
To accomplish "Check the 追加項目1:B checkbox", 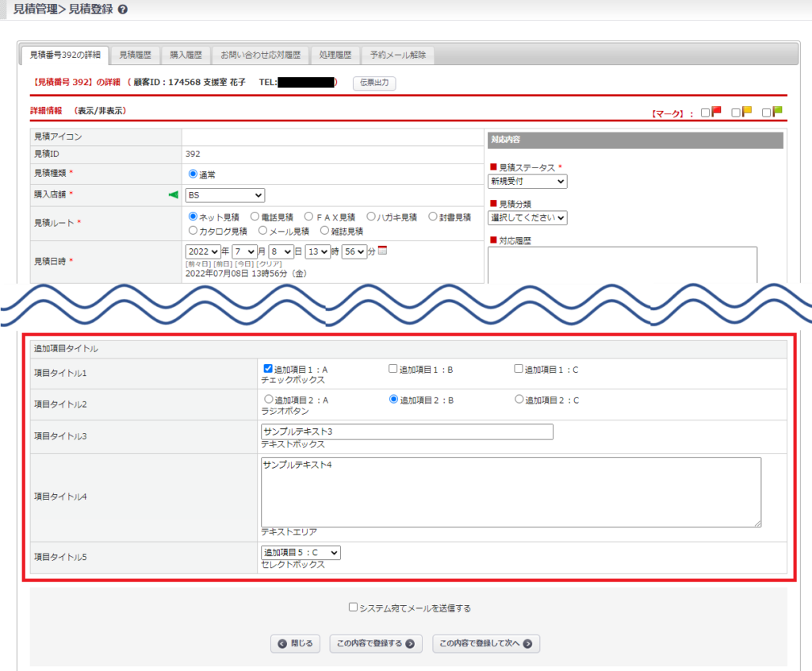I will pyautogui.click(x=393, y=369).
